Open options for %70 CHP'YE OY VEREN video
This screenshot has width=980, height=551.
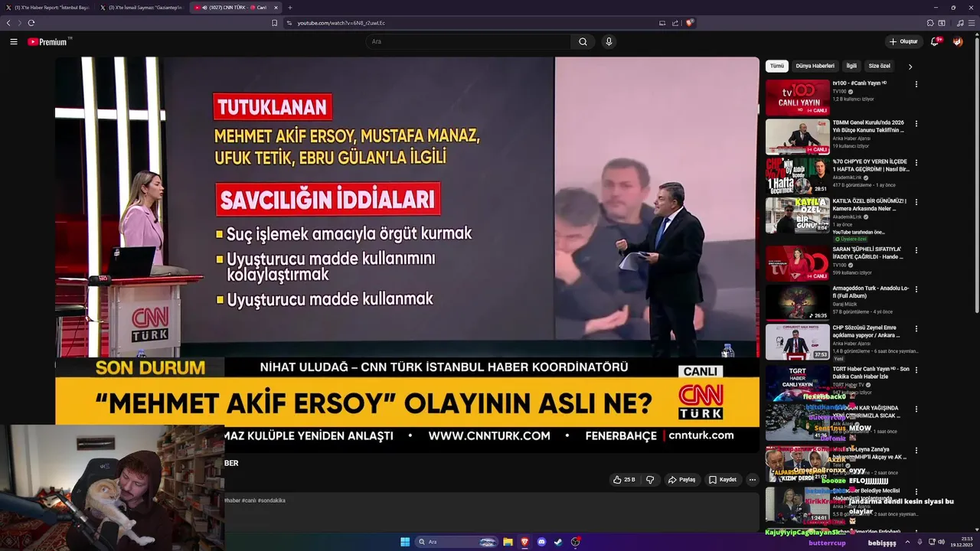tap(916, 163)
